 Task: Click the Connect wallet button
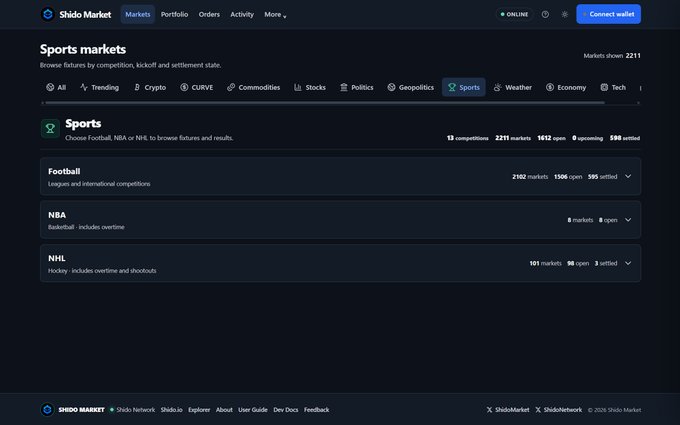point(608,14)
